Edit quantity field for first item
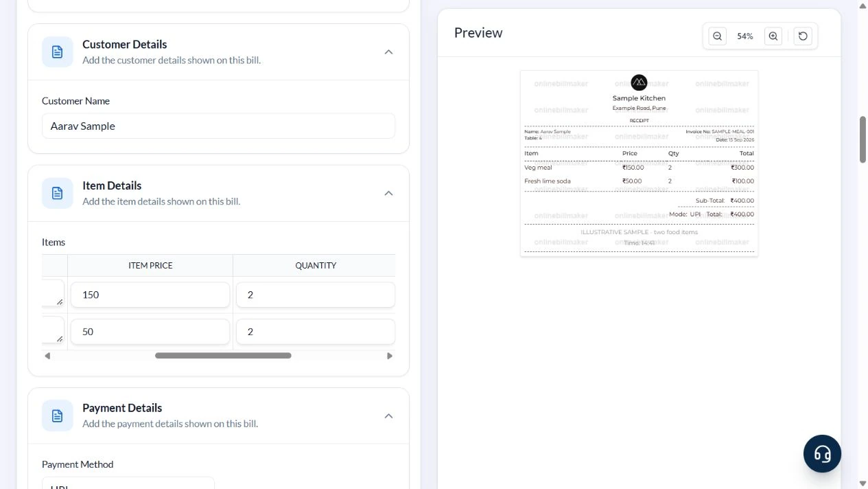868x489 pixels. tap(316, 295)
